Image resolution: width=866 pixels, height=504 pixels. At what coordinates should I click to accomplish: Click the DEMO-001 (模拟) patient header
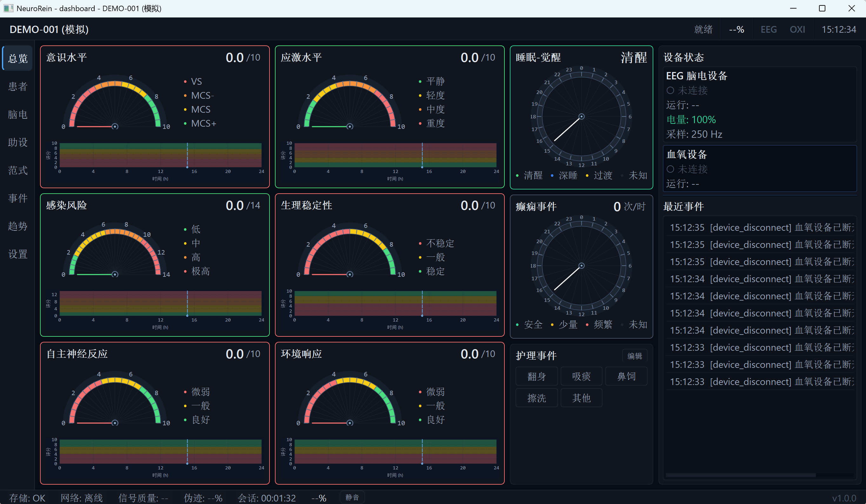coord(49,30)
